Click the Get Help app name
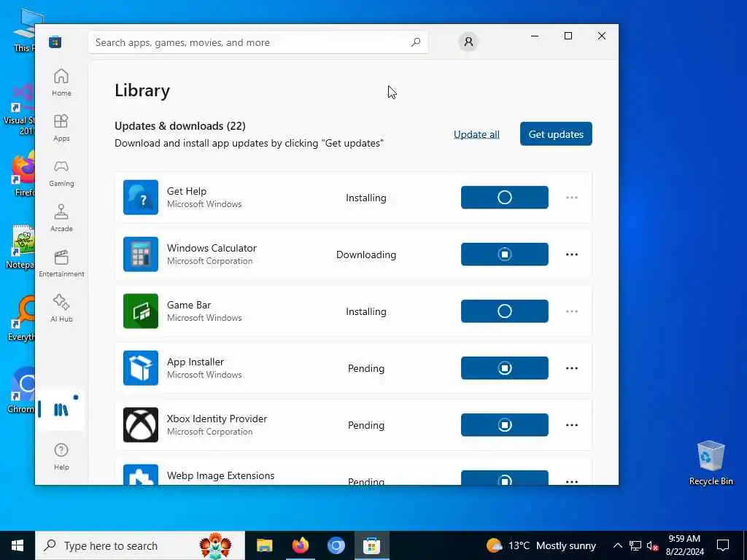The width and height of the screenshot is (747, 560). pyautogui.click(x=187, y=192)
